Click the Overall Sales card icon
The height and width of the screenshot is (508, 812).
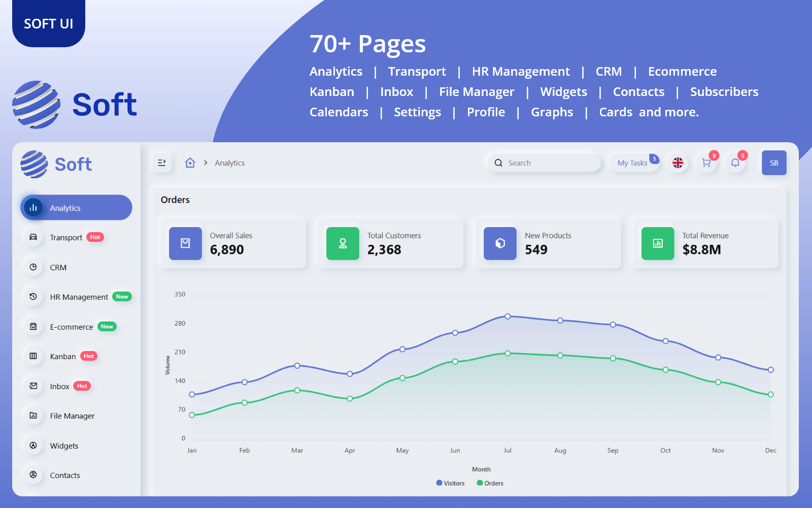(185, 243)
